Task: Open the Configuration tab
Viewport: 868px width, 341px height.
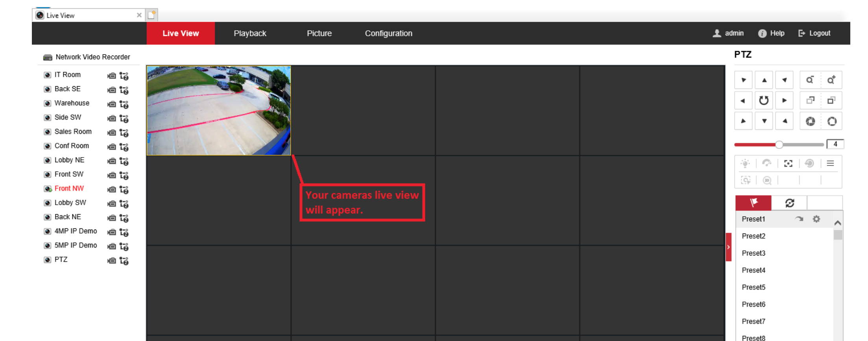Action: coord(388,33)
